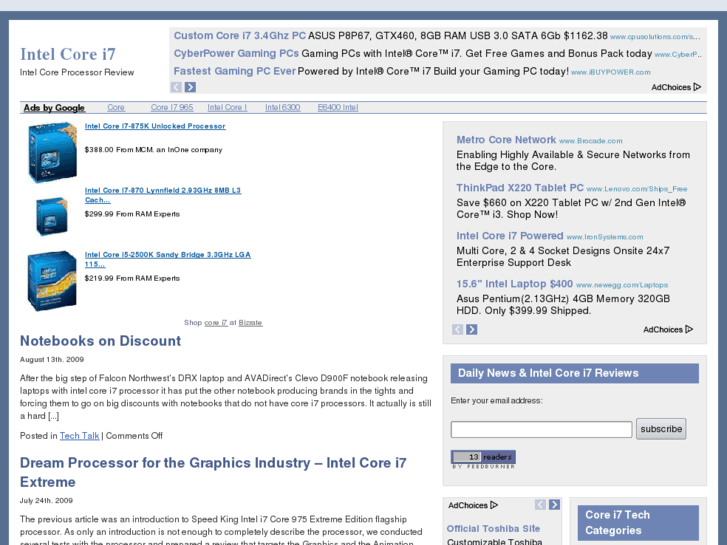Open Dream Processor for the Graphics Industry article
The width and height of the screenshot is (727, 545).
click(x=213, y=472)
